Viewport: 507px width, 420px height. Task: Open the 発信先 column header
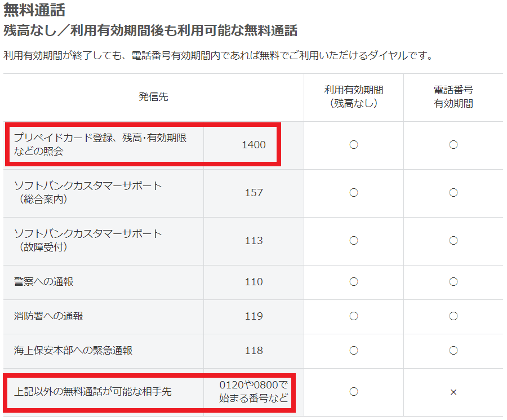(152, 98)
